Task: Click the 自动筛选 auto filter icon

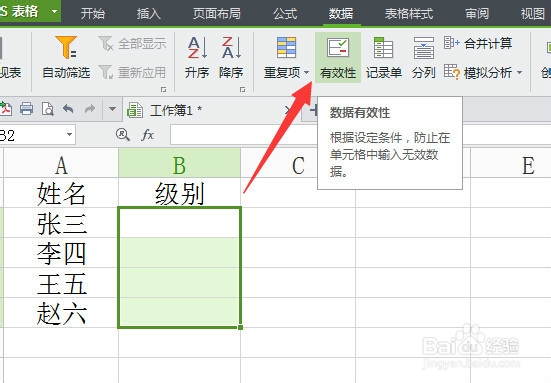Action: (66, 47)
